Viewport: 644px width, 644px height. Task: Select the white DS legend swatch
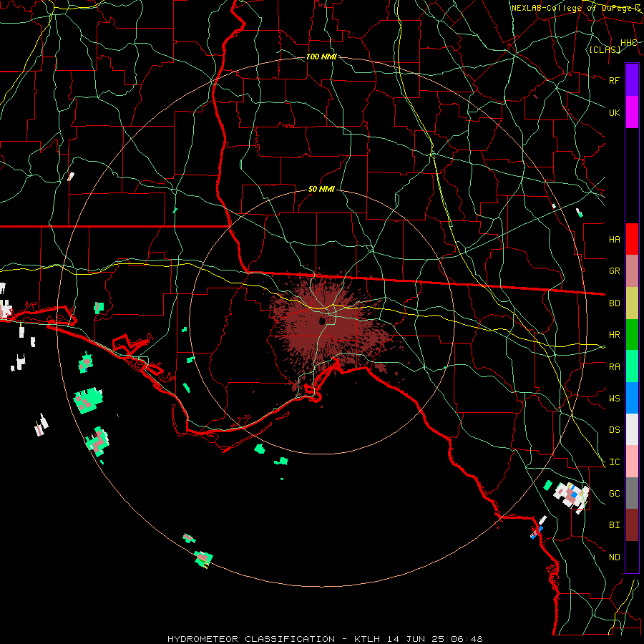pyautogui.click(x=632, y=429)
